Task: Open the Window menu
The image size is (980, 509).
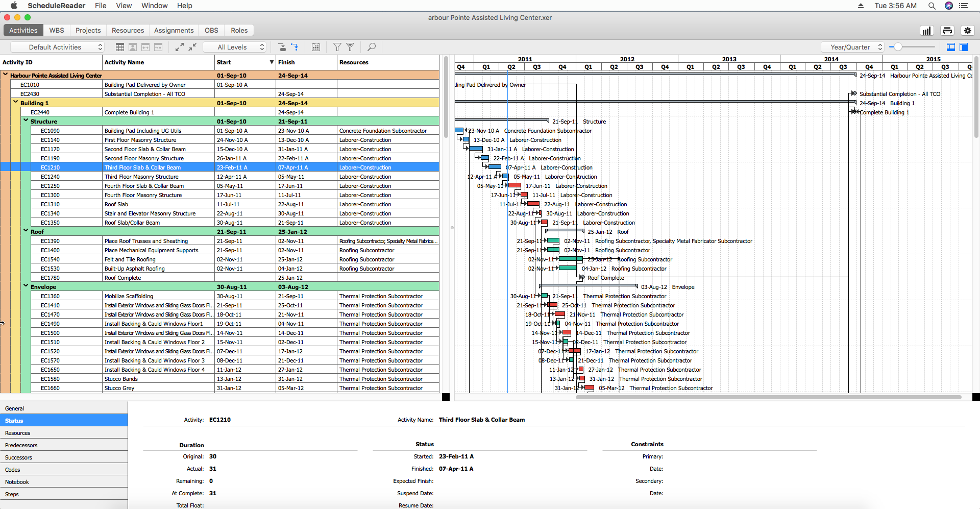Action: [154, 6]
